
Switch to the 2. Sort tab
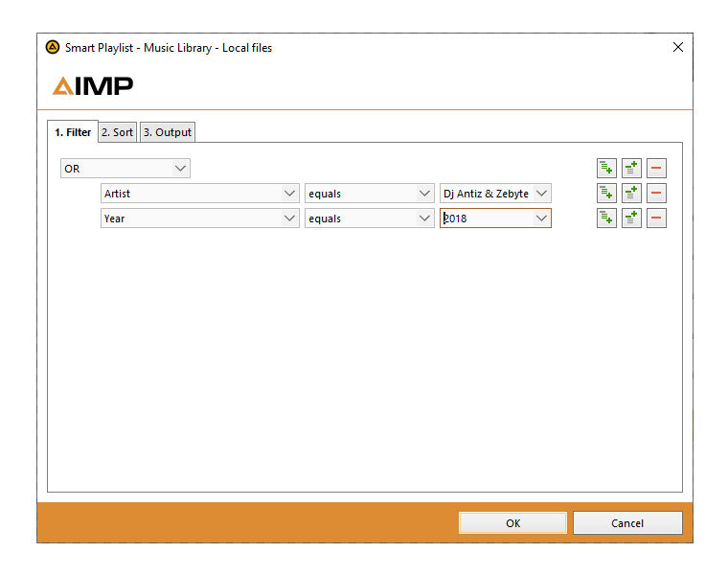118,132
